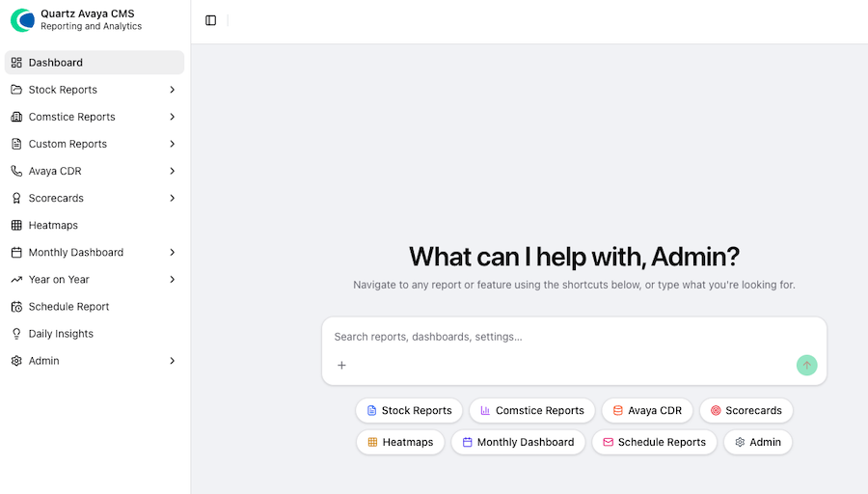Click the "Navigate to any report" helper text
The width and height of the screenshot is (868, 494).
tap(574, 285)
